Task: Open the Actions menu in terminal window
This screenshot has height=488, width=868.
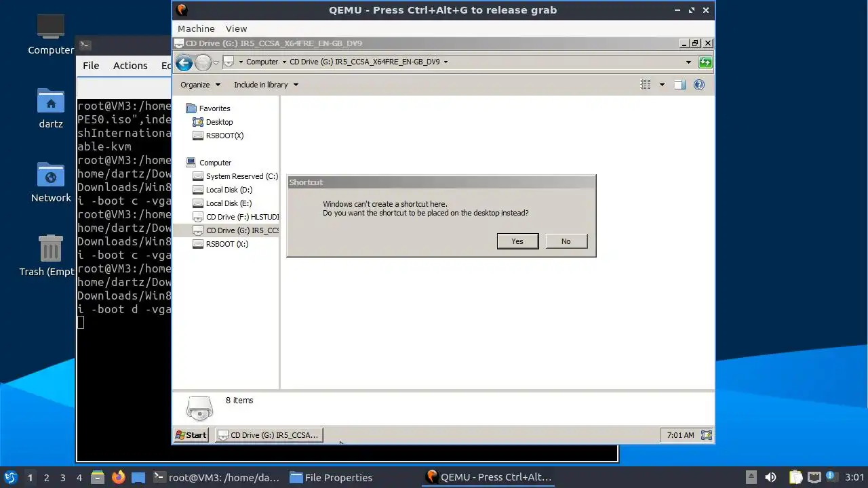Action: click(130, 66)
